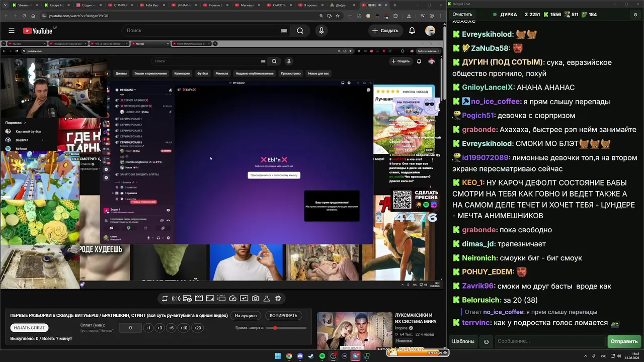This screenshot has width=644, height=362.
Task: Open the system tray hidden icons chevron
Action: coord(586,356)
